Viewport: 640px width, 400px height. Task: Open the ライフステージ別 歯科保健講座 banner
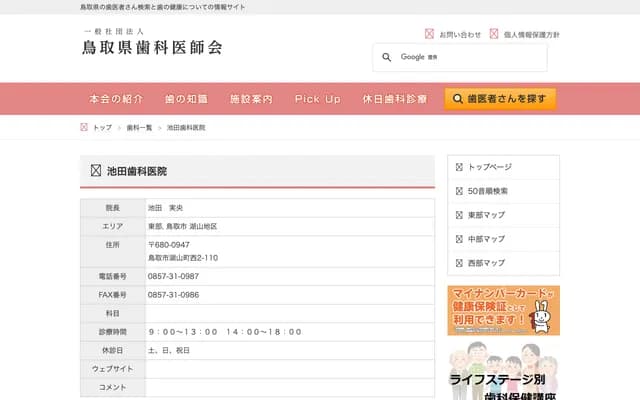(x=503, y=372)
